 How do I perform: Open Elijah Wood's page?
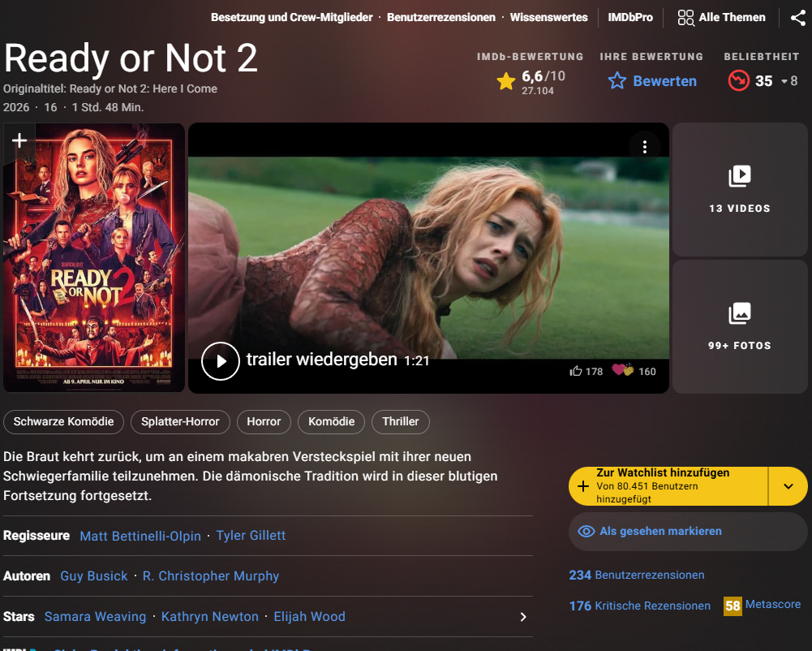(309, 617)
